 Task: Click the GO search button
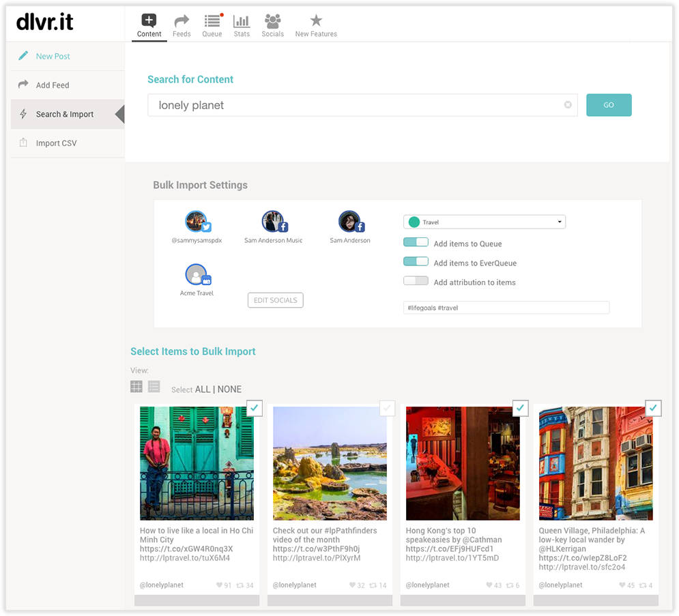608,105
